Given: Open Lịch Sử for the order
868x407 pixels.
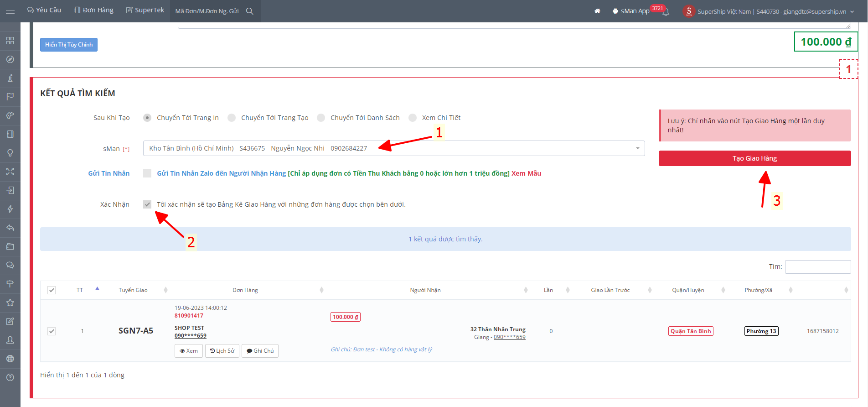Looking at the screenshot, I should coord(222,351).
